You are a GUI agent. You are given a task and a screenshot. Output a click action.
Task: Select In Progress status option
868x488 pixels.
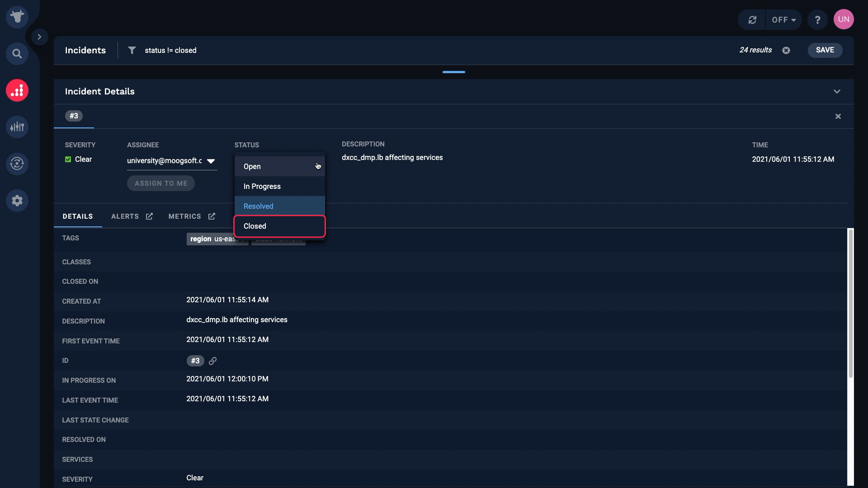click(279, 186)
